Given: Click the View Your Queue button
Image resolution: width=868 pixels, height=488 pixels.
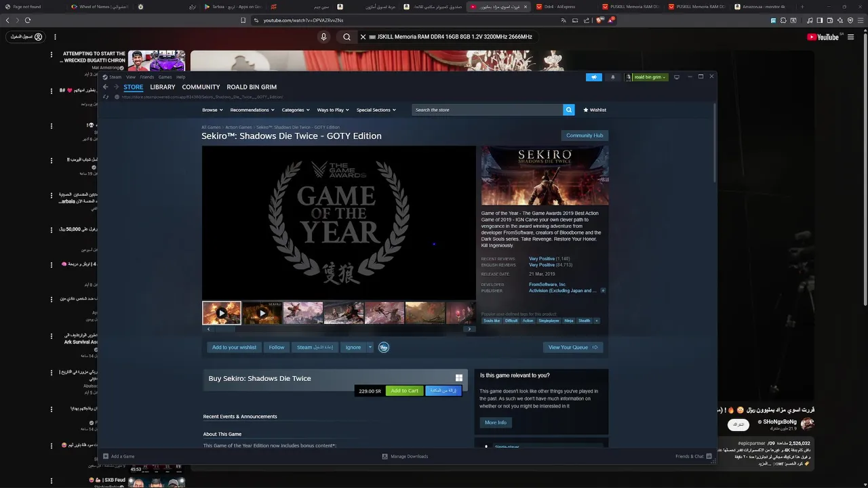Looking at the screenshot, I should (x=573, y=347).
